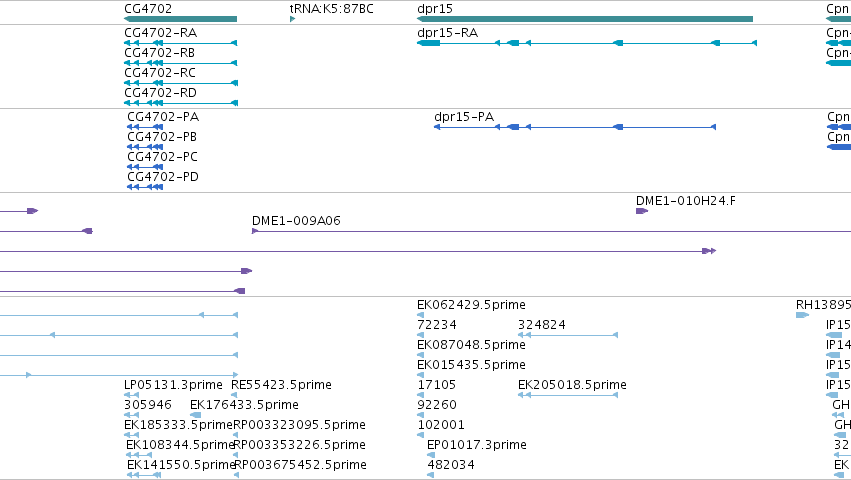
Task: Click the EK062429.5prime EST label
Action: coord(471,305)
